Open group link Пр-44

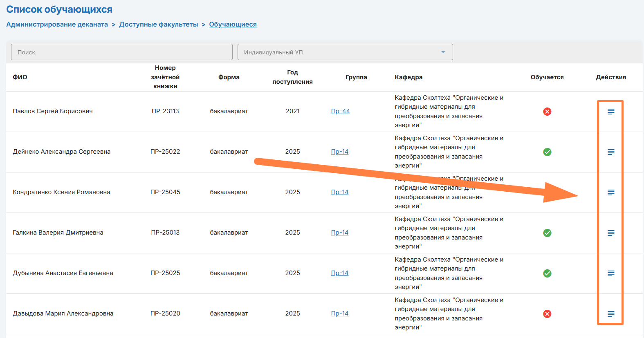[340, 111]
